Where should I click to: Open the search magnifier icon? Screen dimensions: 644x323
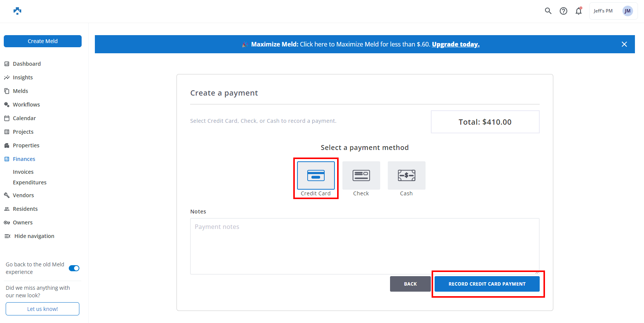coord(548,11)
